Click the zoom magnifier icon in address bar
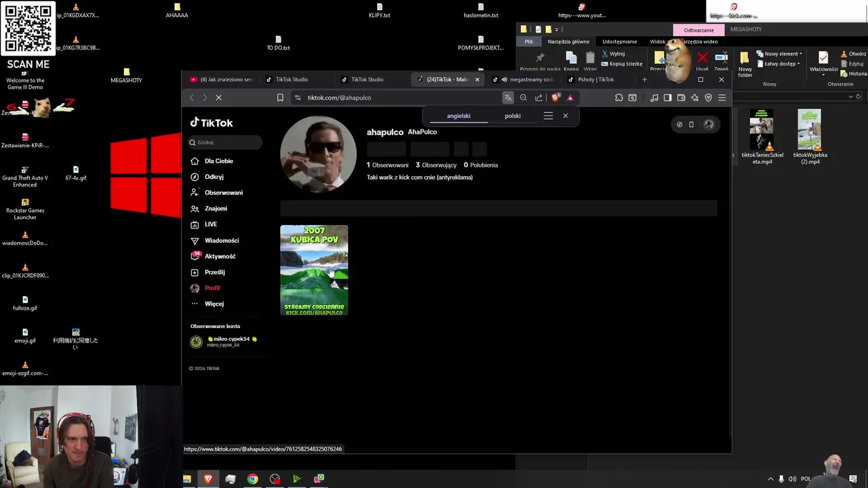Screen dimensions: 868x488 point(524,98)
